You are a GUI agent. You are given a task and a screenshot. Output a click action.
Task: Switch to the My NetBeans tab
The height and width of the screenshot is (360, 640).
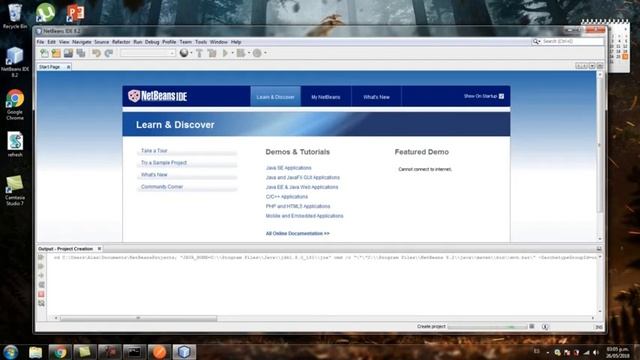326,97
